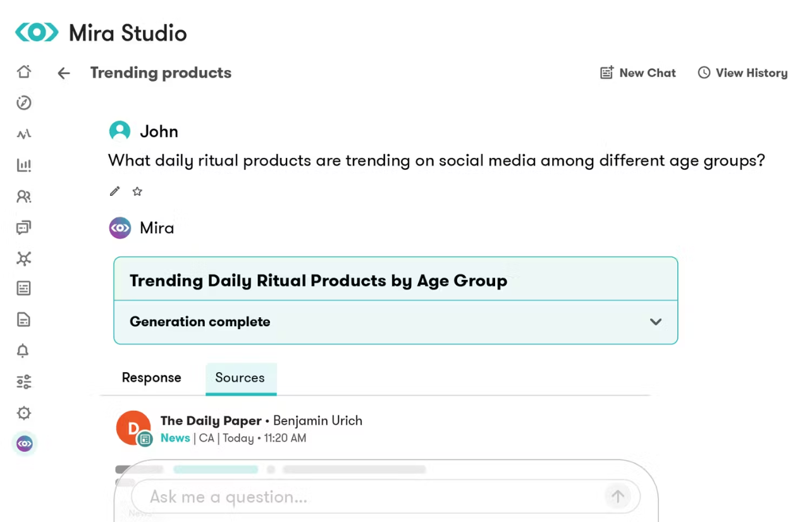Open the people audience icon

pyautogui.click(x=24, y=197)
